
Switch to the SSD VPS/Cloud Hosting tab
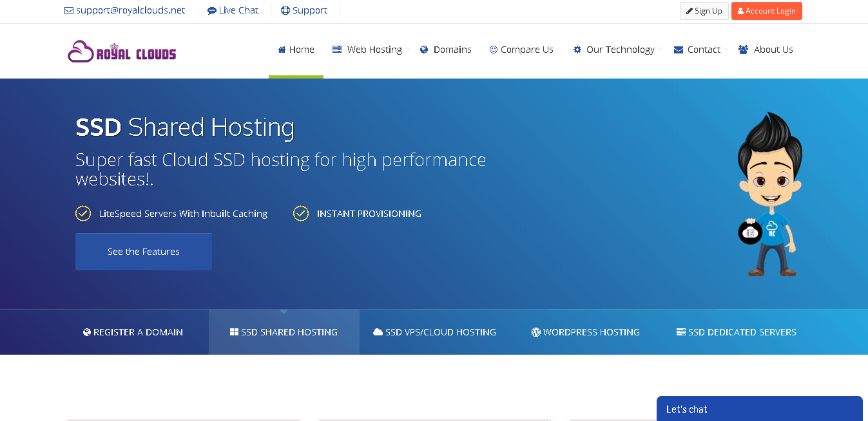(435, 332)
